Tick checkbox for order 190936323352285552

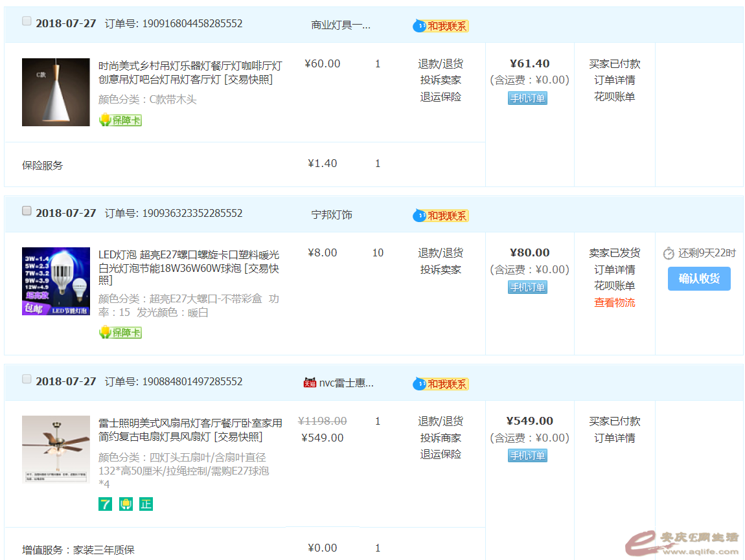click(27, 211)
